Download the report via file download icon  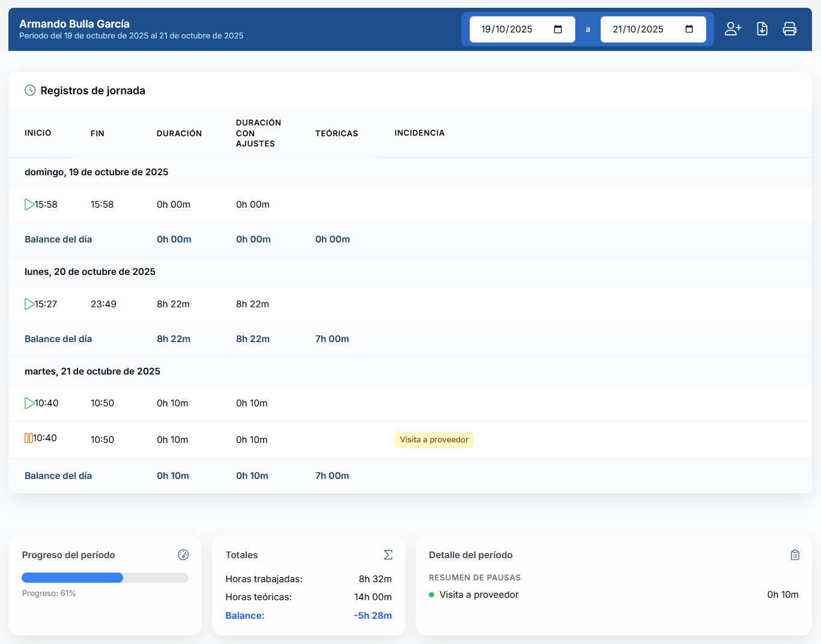[x=762, y=29]
